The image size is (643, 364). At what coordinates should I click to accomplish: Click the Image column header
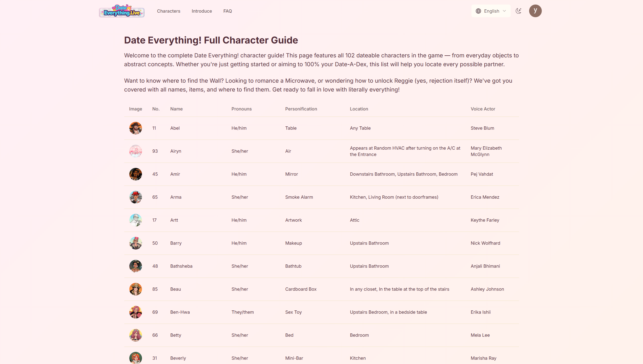point(136,109)
